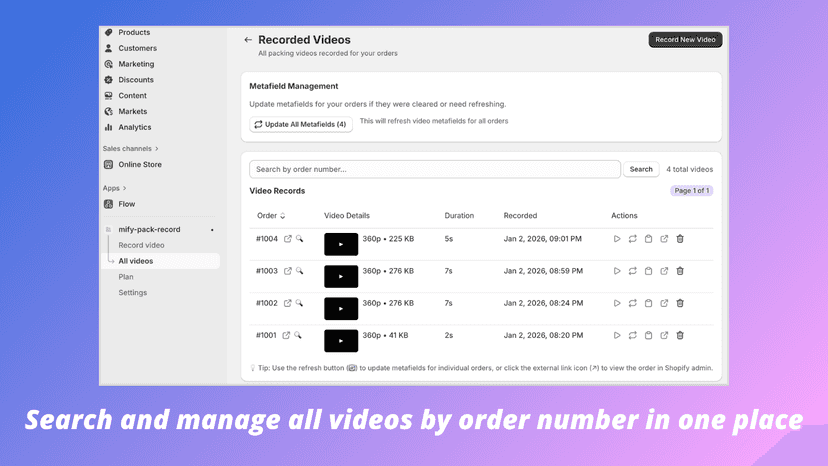Open order #1003 external link icon
This screenshot has height=466, width=828.
pyautogui.click(x=288, y=271)
